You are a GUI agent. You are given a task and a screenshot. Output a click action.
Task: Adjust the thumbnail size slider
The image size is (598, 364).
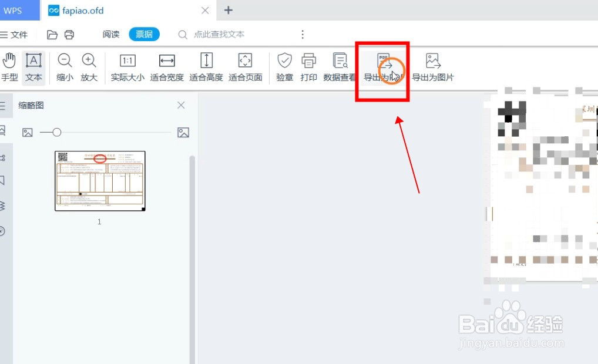[56, 132]
